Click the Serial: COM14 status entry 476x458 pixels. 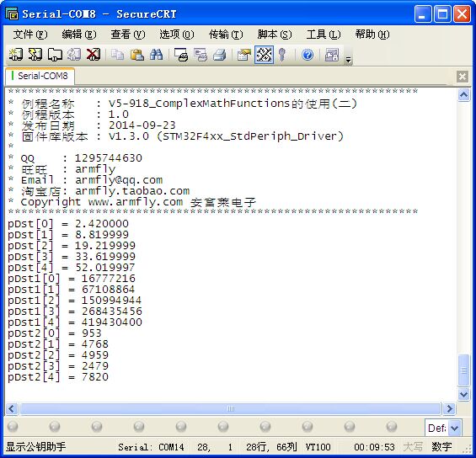coord(151,447)
